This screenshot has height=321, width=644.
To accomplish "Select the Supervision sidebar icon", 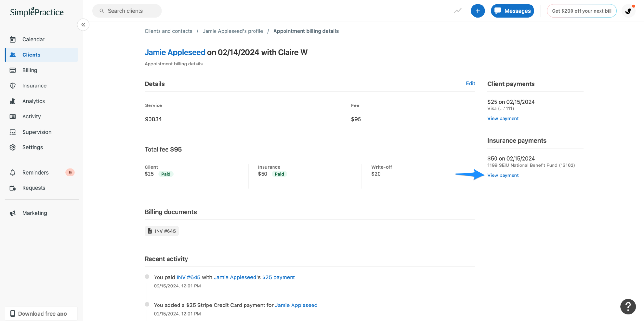I will tap(13, 132).
